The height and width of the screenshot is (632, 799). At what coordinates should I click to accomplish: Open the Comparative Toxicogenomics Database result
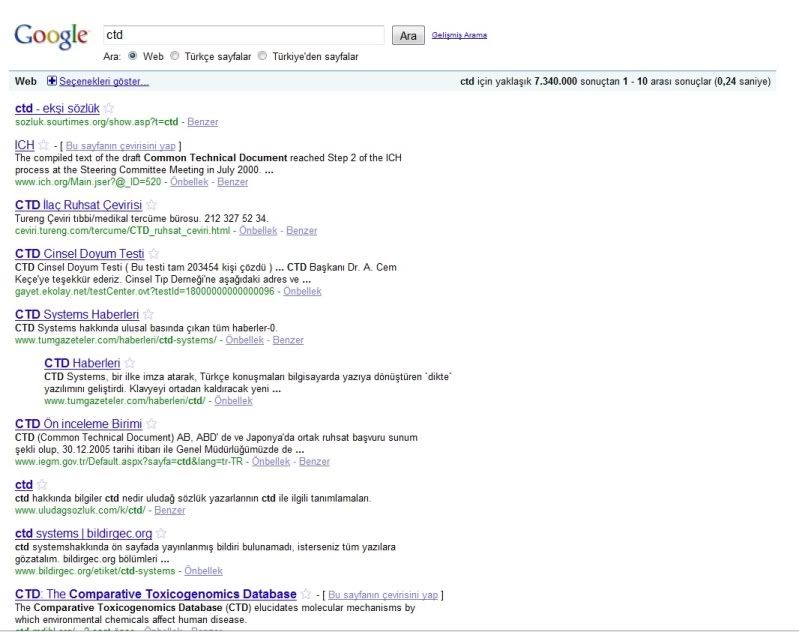[155, 594]
